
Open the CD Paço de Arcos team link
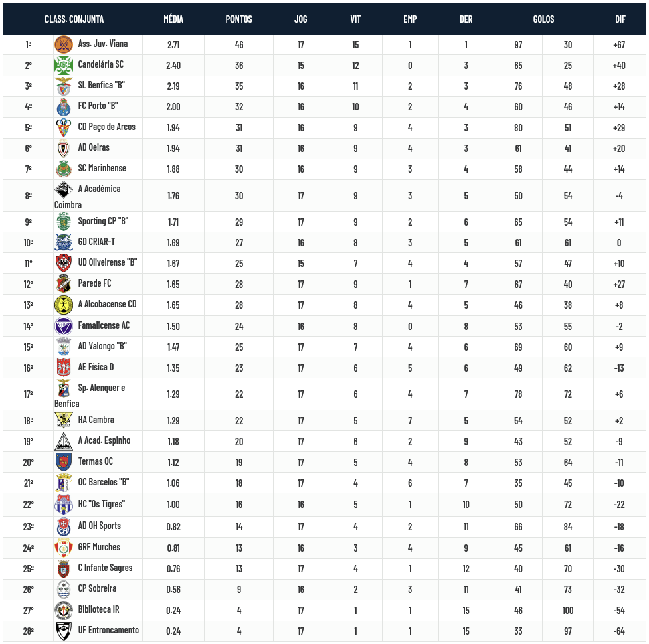[106, 127]
